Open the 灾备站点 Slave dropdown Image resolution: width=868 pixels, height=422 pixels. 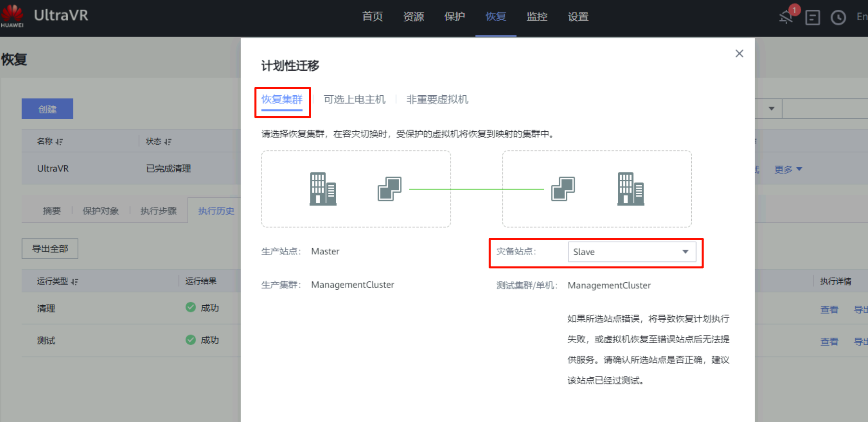[x=632, y=252]
